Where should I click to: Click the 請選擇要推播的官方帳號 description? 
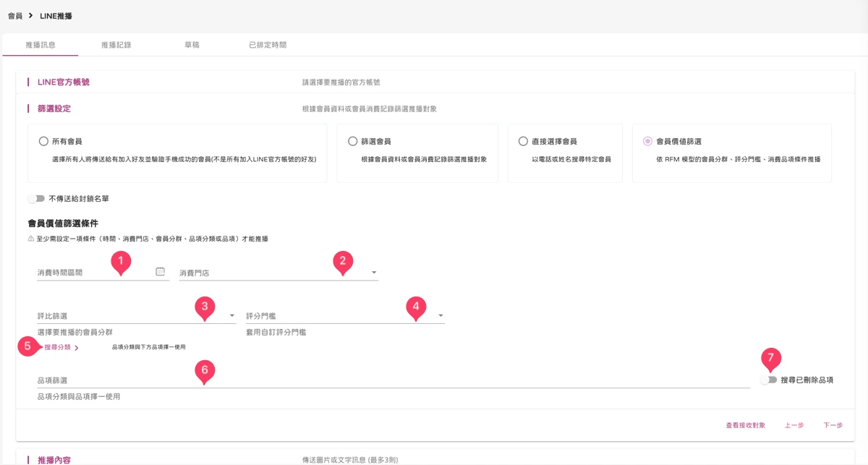click(341, 82)
